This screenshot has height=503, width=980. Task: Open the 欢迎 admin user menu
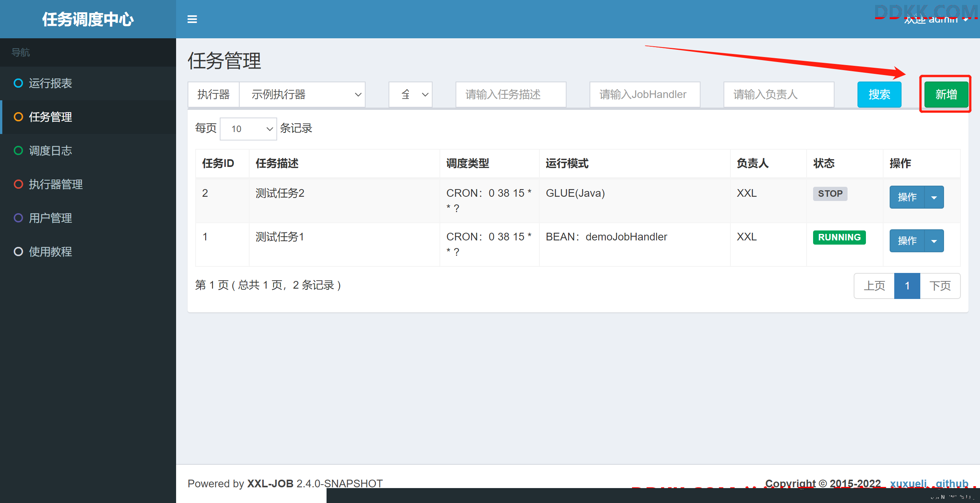pyautogui.click(x=936, y=19)
